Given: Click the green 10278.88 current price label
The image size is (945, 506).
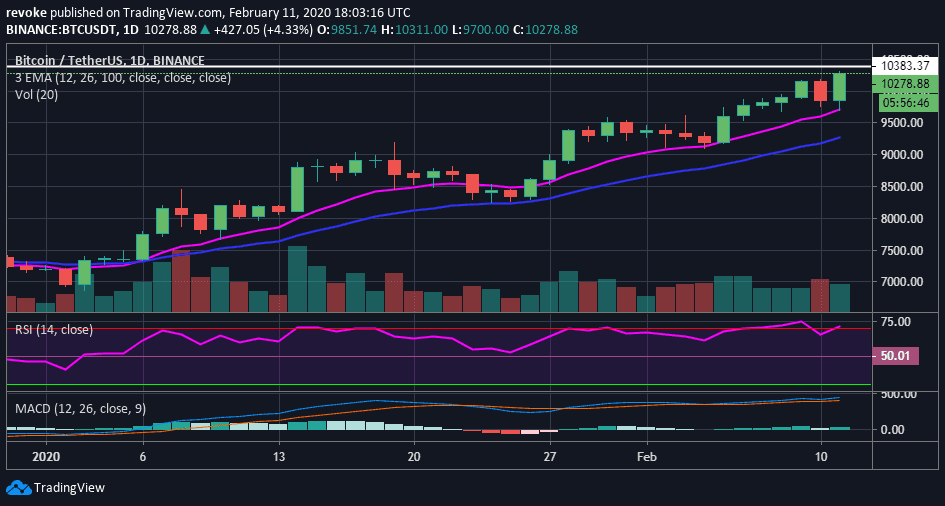Looking at the screenshot, I should click(x=903, y=84).
